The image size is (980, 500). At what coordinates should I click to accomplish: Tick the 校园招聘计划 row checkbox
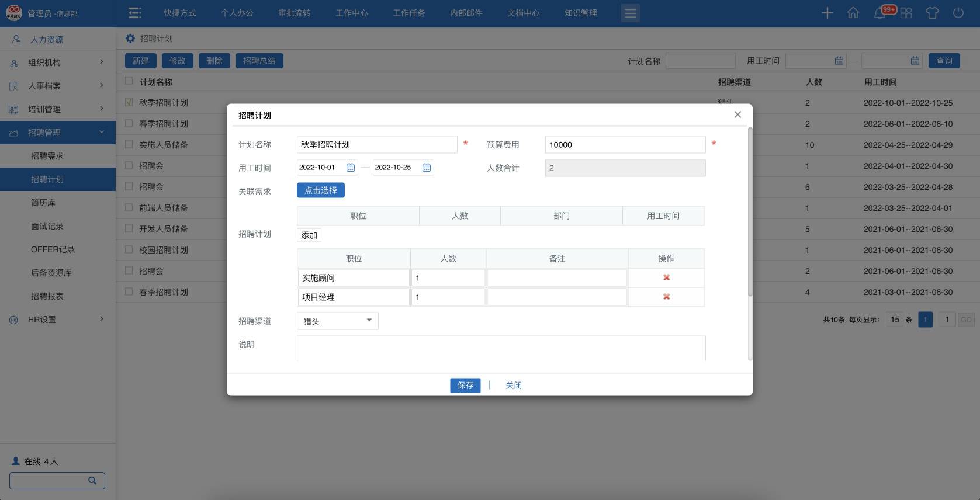point(129,249)
